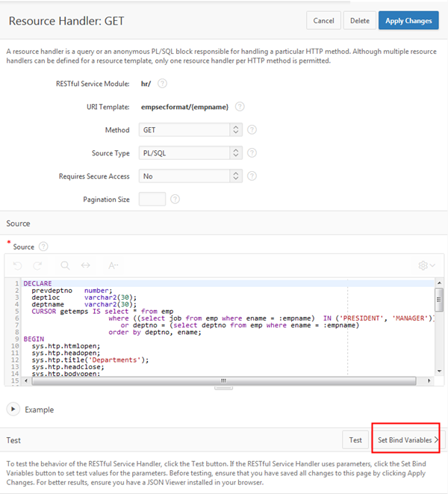Click the code editor scroll up arrow

click(x=439, y=283)
